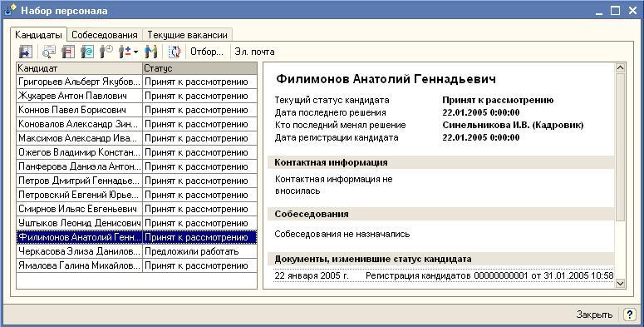Click the details panel scroll up arrow
Screen dimensions: 644x327
coord(620,67)
